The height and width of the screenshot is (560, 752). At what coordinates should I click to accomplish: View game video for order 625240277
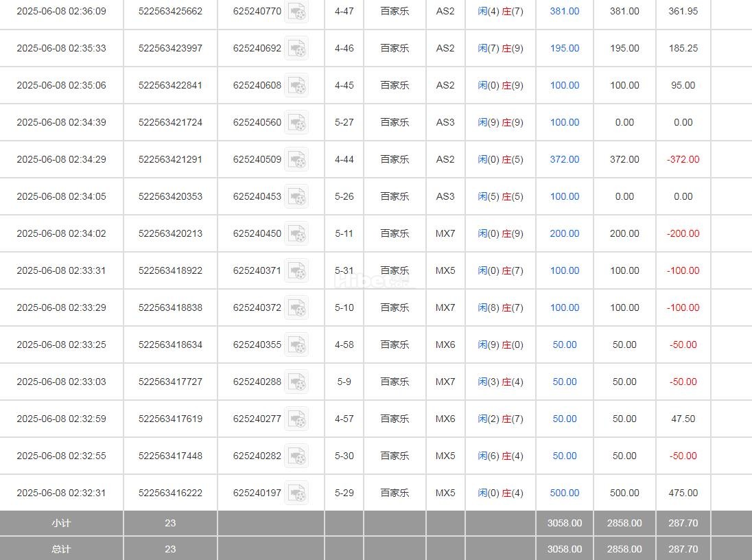click(x=296, y=419)
